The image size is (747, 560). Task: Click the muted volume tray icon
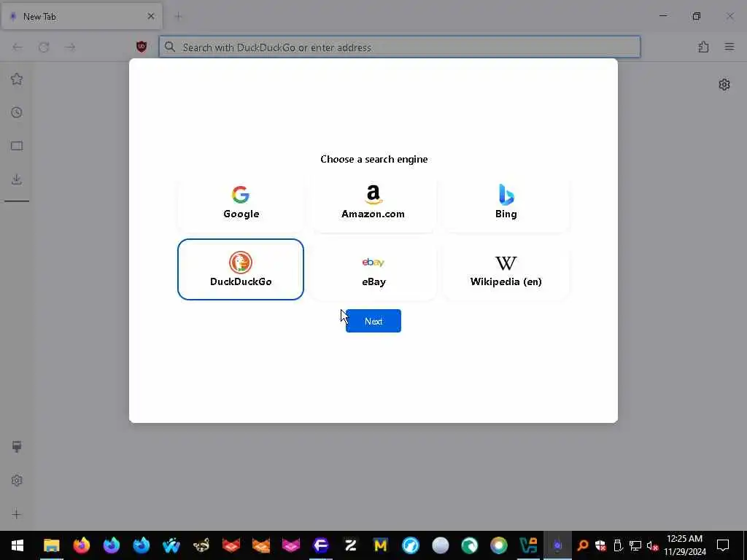click(x=652, y=545)
